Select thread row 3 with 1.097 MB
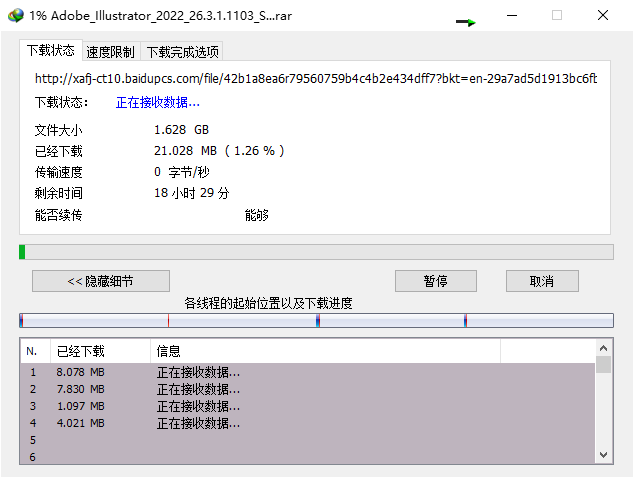Viewport: 634px width, 478px height. coord(308,406)
